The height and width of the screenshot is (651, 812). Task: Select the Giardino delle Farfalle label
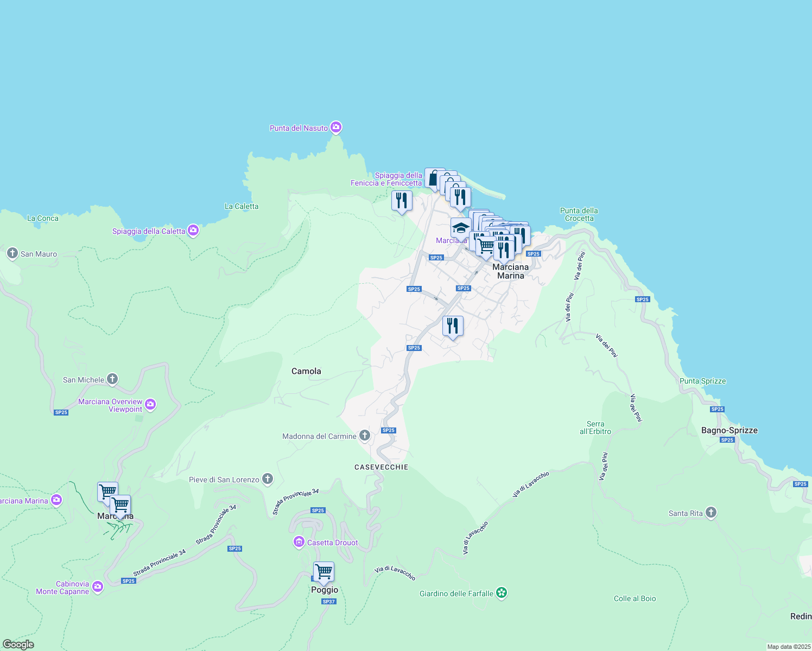(x=456, y=593)
